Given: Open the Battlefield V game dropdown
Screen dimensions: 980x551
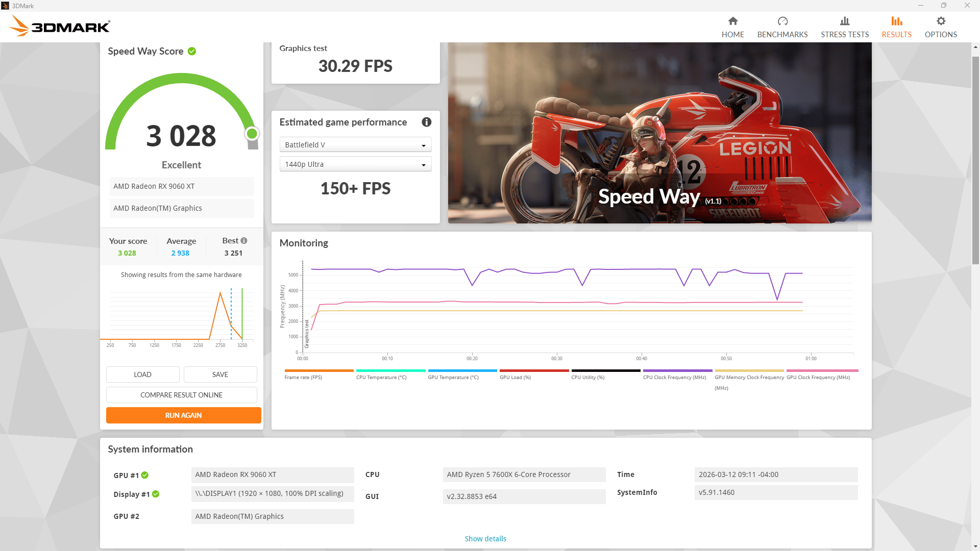Looking at the screenshot, I should [x=355, y=145].
